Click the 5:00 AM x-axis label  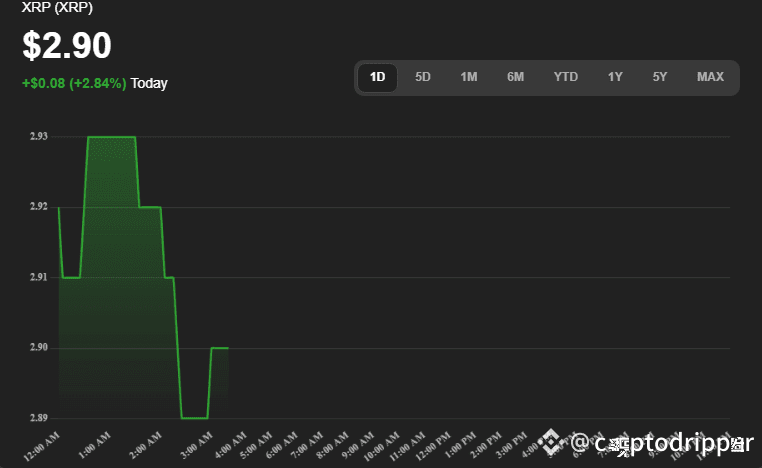(257, 445)
